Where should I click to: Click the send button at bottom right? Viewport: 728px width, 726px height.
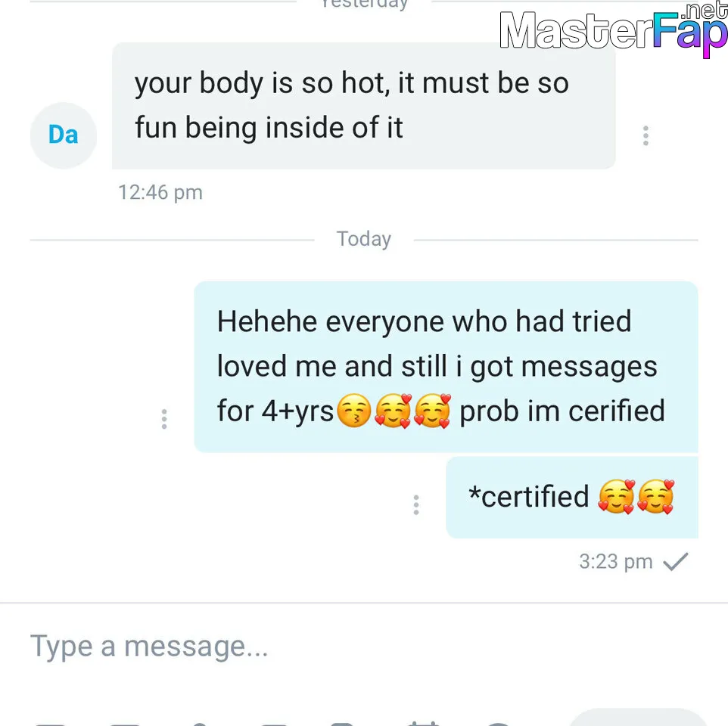click(638, 718)
